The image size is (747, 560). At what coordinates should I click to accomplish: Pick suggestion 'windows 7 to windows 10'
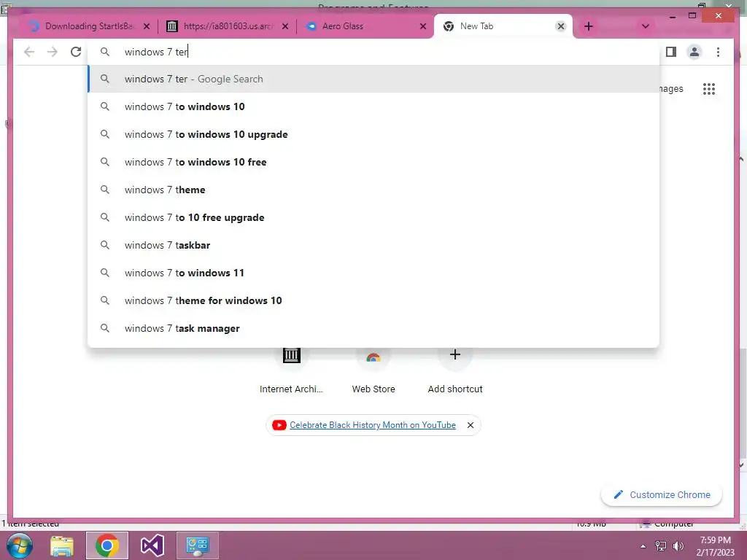374,106
